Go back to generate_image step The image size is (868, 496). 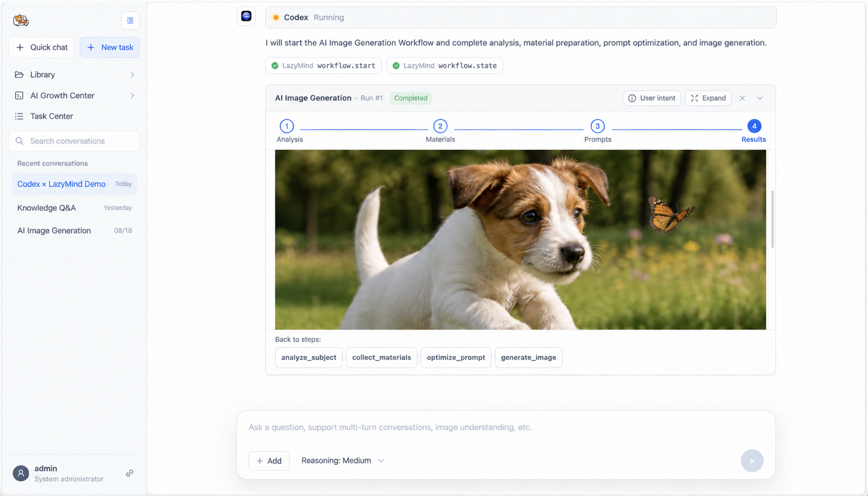tap(528, 358)
